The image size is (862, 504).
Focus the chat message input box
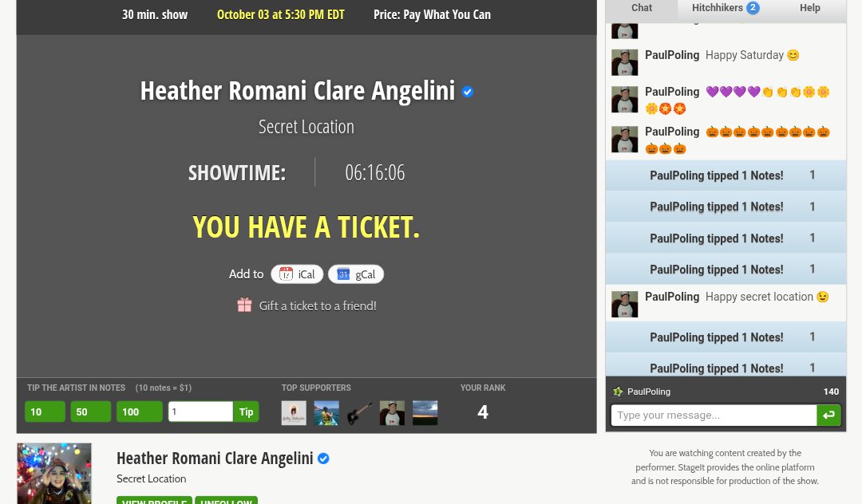pos(714,415)
